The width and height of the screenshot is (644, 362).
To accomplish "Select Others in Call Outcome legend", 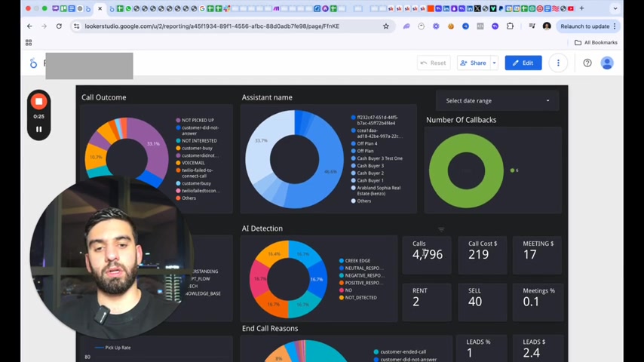I will pos(186,198).
